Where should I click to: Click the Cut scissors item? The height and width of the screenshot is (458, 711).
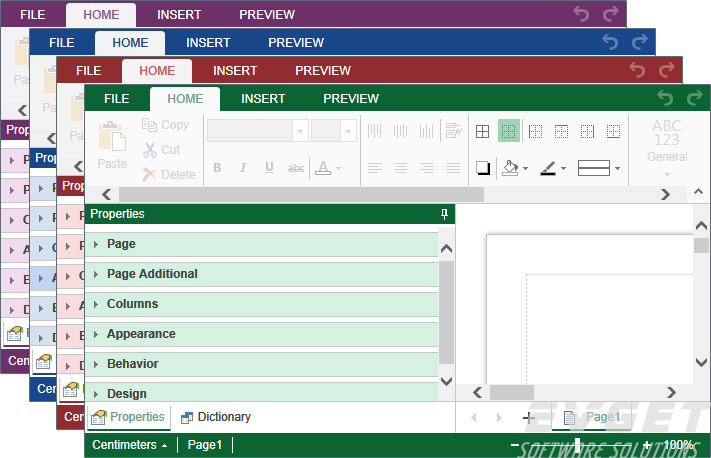coord(161,150)
